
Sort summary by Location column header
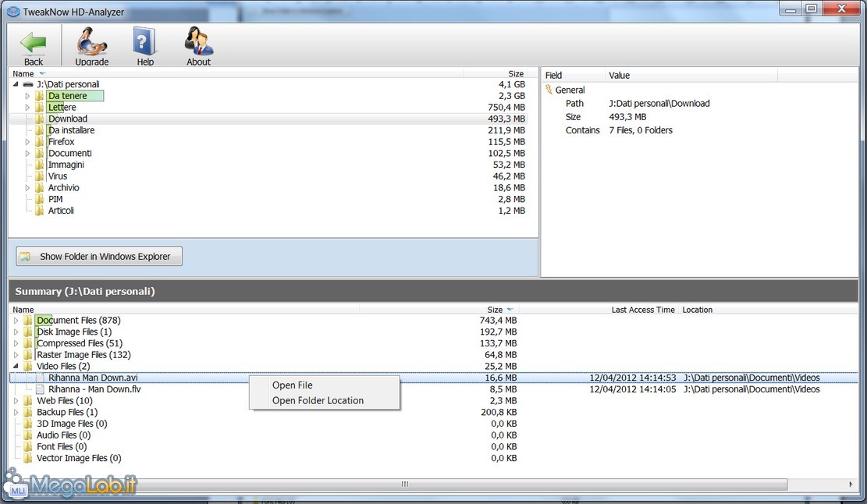(x=769, y=310)
